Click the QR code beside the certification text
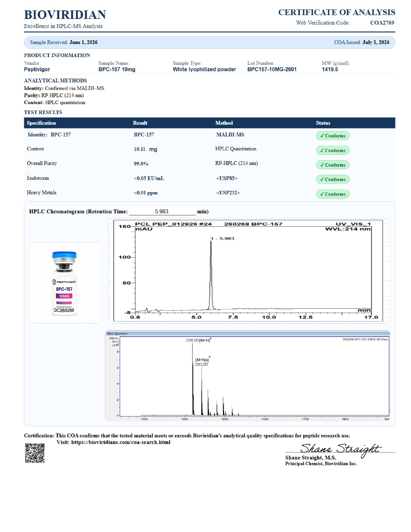Screen dimensions: 411x532 [35, 453]
